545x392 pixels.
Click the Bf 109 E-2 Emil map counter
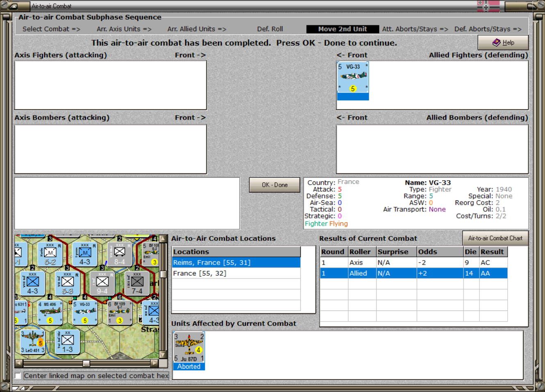[x=150, y=254]
